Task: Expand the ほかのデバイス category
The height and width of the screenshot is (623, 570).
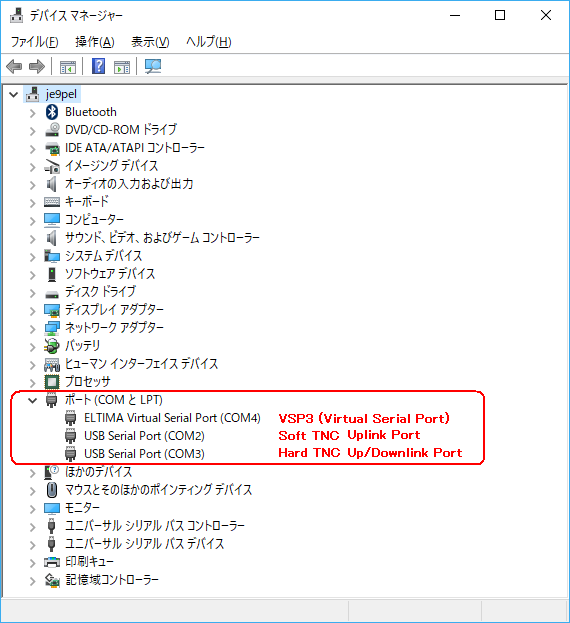Action: 33,473
